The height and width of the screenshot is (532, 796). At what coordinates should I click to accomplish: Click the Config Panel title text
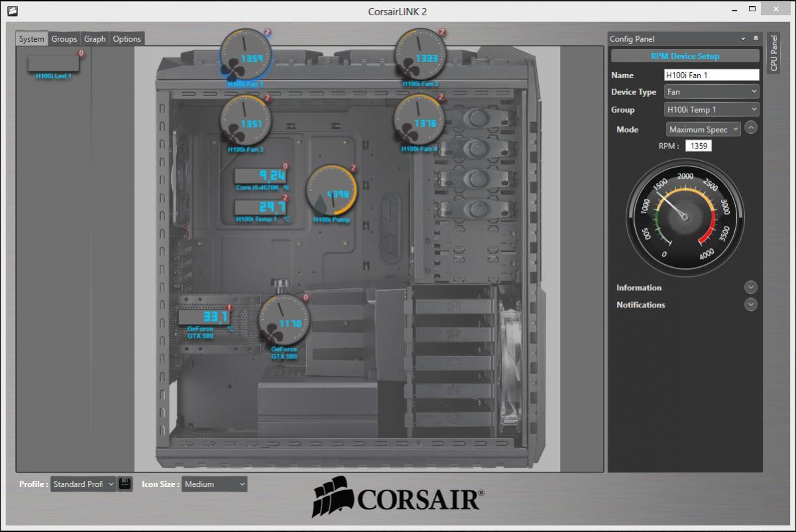(x=632, y=39)
